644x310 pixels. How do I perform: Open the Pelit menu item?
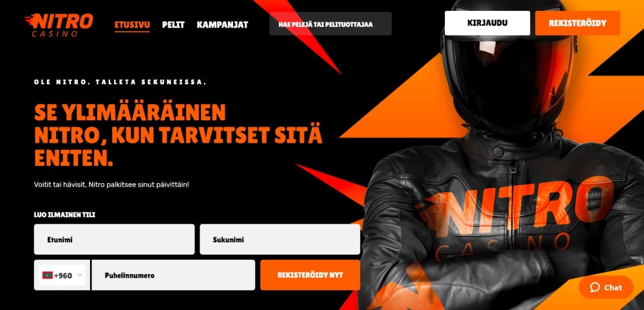point(173,24)
